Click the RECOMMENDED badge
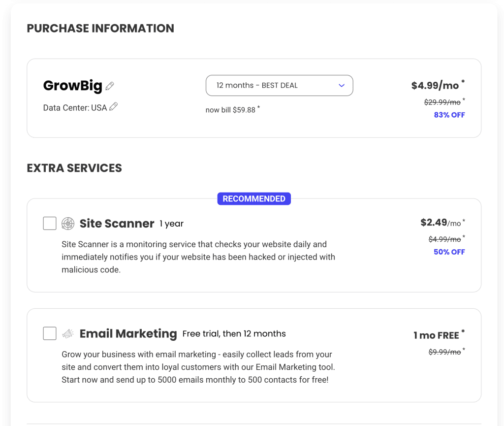 click(x=254, y=199)
